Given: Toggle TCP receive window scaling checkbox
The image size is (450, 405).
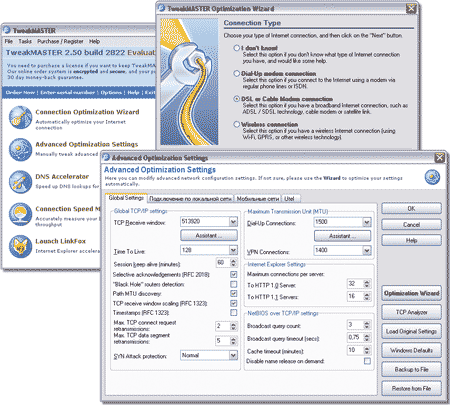Looking at the screenshot, I should (x=234, y=303).
